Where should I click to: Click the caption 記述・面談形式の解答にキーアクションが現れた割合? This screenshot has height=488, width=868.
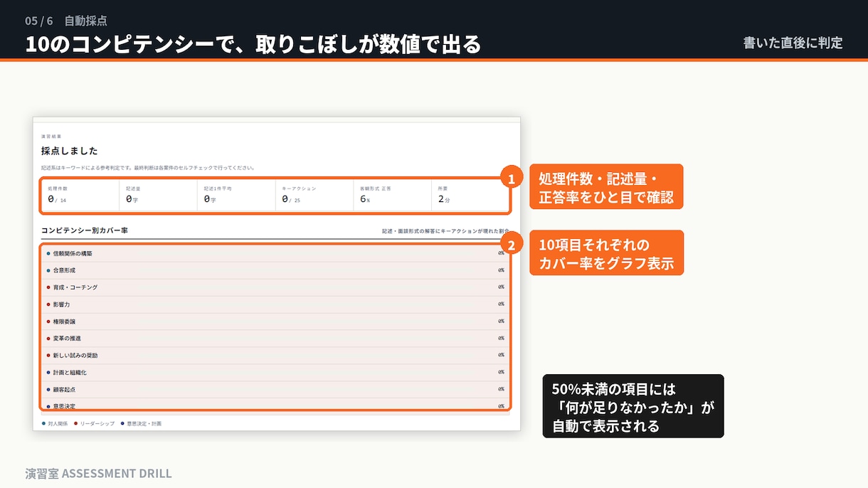pos(445,231)
